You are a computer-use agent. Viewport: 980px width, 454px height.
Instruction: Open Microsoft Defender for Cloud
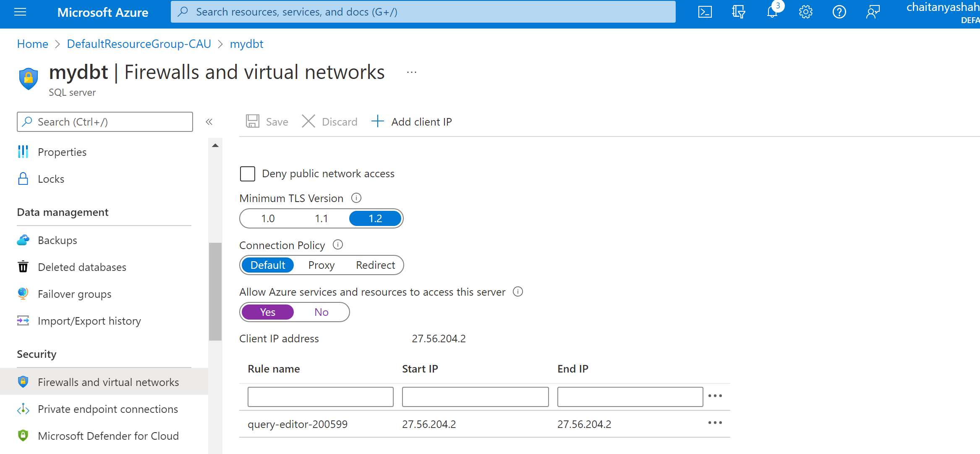(108, 436)
